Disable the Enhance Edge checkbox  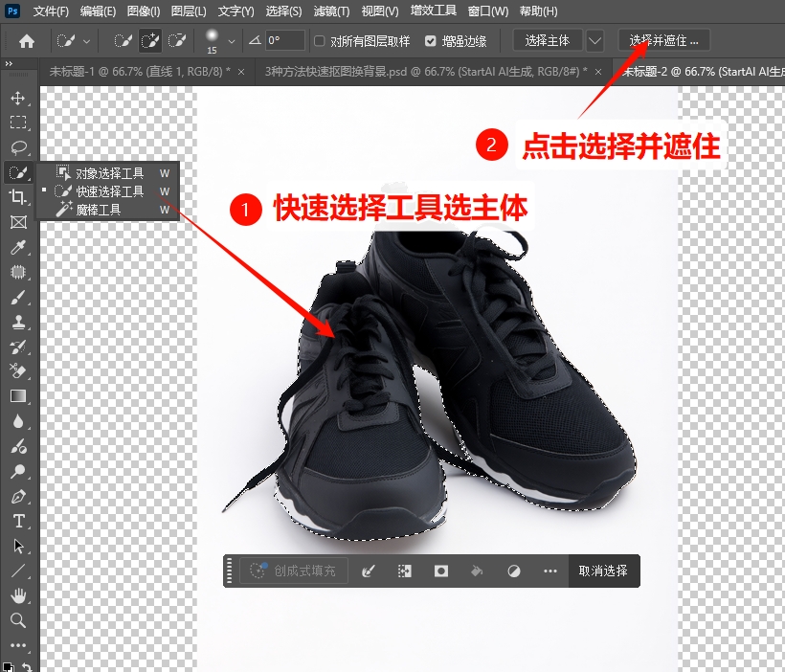[x=431, y=41]
